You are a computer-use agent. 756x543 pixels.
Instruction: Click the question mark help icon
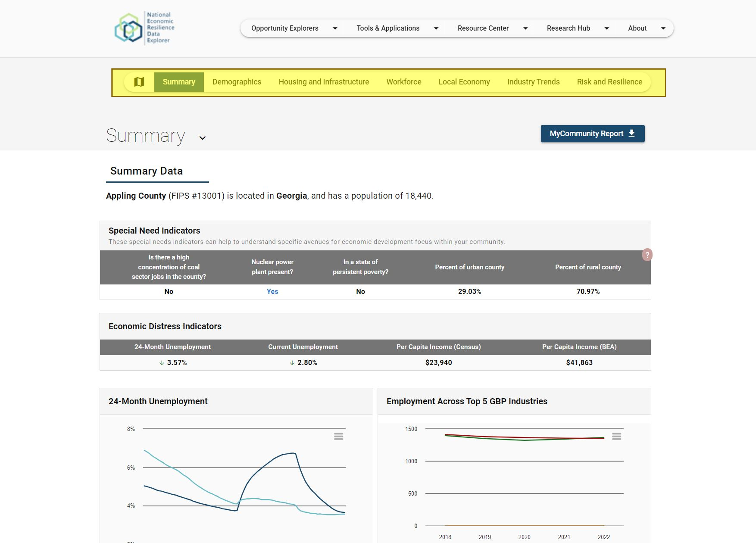[x=647, y=255]
